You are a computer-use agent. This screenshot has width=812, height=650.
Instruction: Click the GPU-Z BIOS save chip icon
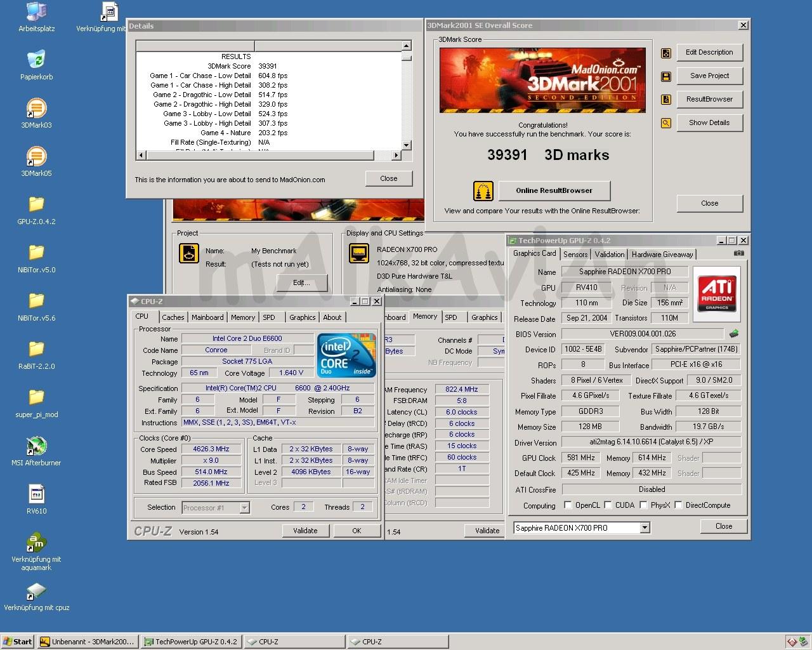coord(734,333)
